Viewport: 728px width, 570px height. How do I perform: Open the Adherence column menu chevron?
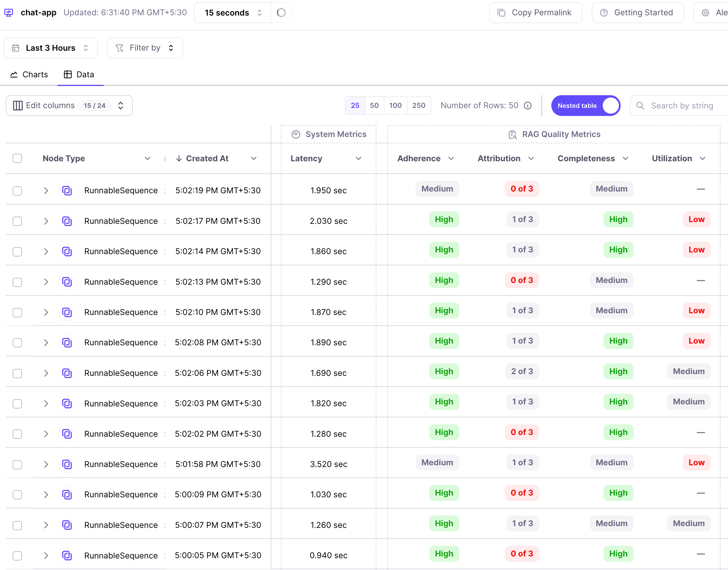[x=451, y=158]
